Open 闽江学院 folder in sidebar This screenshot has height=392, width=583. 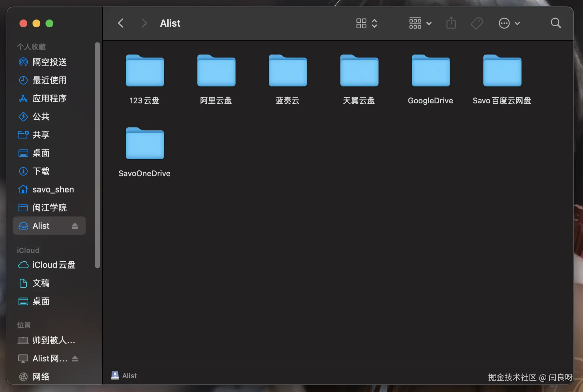point(49,208)
